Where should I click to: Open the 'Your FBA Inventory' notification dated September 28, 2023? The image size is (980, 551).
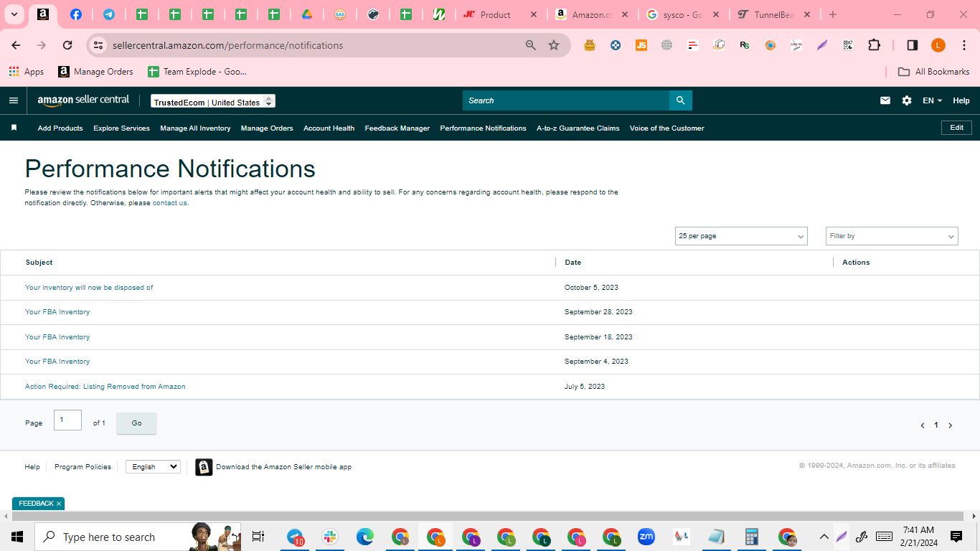coord(57,312)
